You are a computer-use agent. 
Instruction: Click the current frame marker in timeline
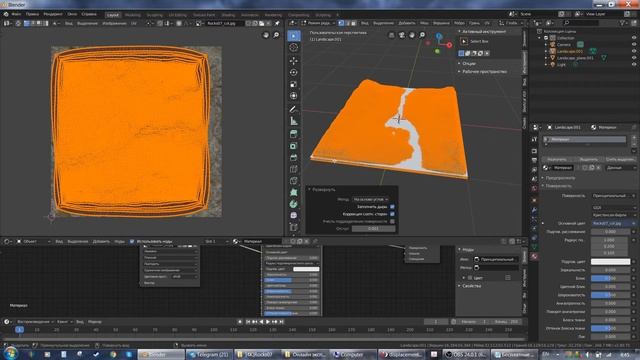[19, 329]
